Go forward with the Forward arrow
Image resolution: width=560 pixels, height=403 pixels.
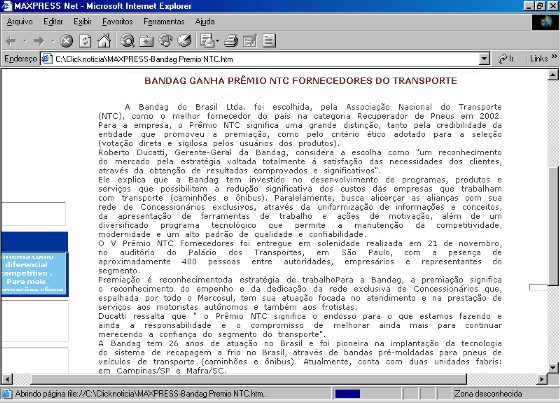pos(39,41)
